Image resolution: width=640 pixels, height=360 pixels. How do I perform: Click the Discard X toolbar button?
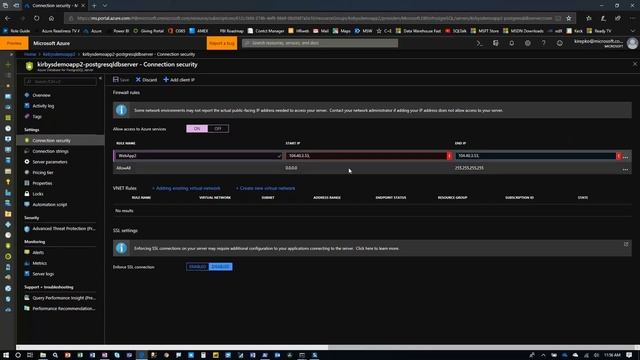tap(146, 80)
